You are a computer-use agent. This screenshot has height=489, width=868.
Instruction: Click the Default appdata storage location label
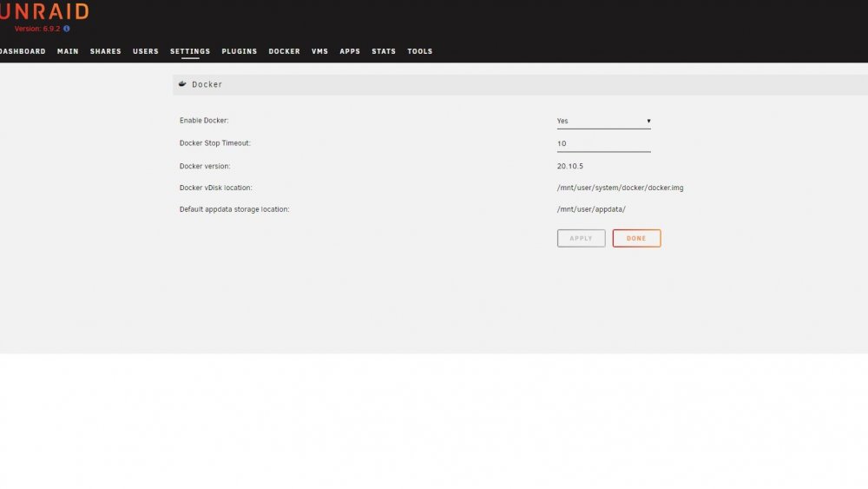pos(234,209)
